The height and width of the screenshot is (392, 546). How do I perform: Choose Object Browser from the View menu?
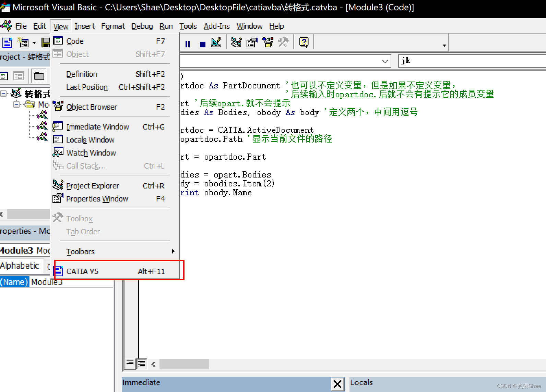pos(116,107)
